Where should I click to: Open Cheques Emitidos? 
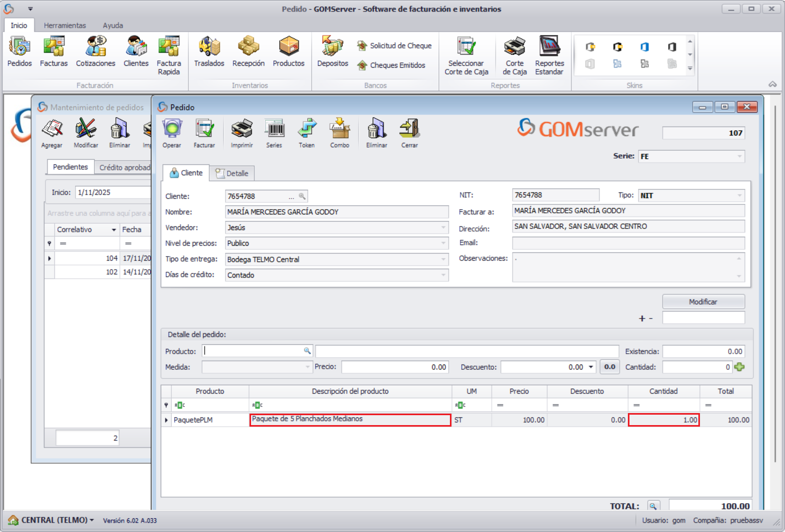(391, 65)
